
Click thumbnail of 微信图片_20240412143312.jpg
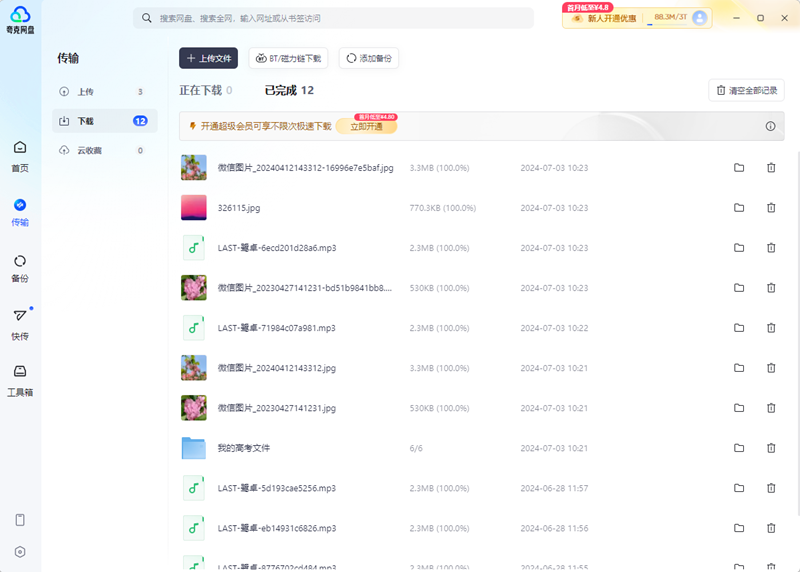click(x=194, y=368)
